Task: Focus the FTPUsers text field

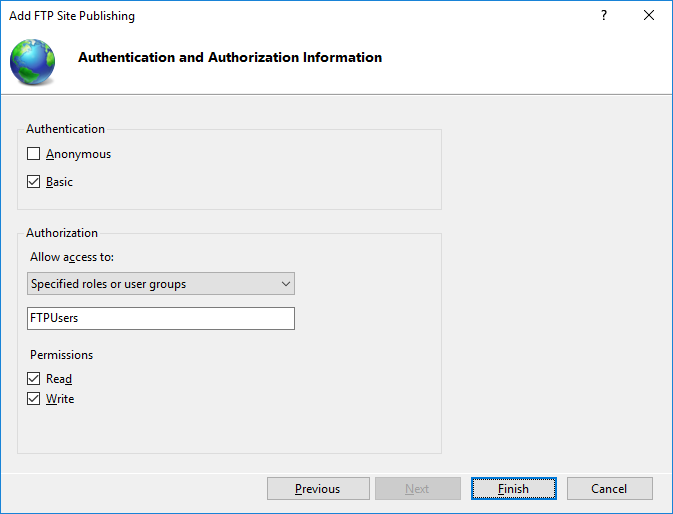Action: click(161, 318)
